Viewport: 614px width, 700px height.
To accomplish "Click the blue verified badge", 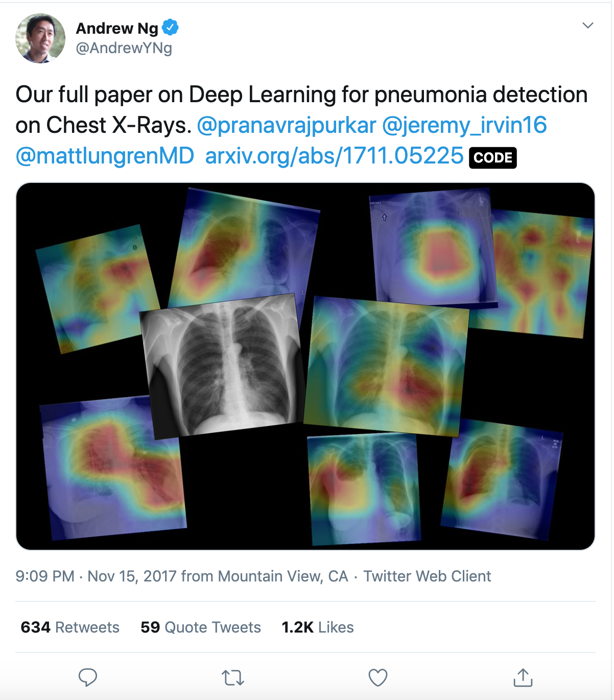I will point(170,28).
